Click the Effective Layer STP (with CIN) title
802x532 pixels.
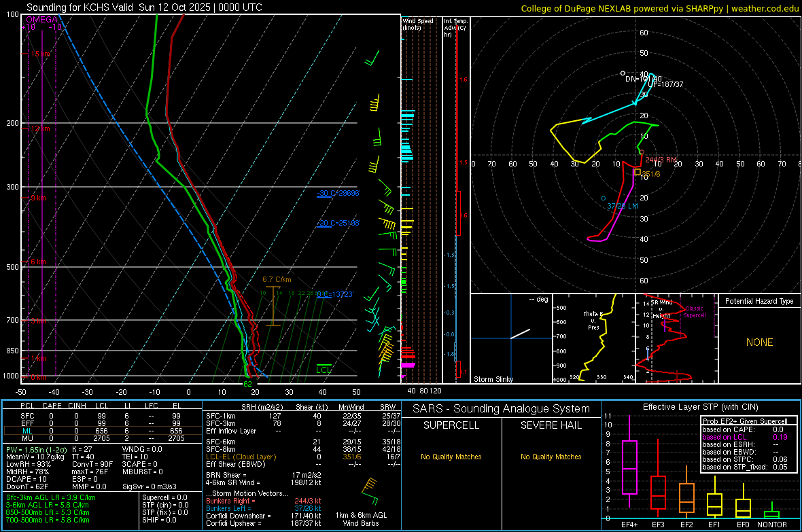pyautogui.click(x=700, y=407)
